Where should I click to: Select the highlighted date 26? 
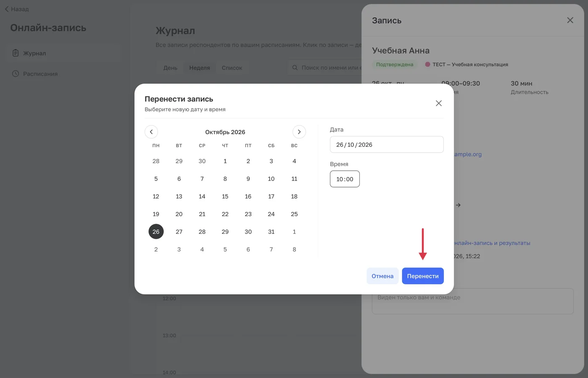point(156,232)
